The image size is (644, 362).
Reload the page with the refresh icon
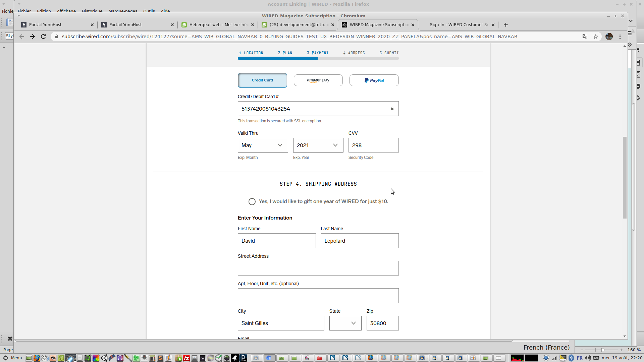(x=43, y=37)
